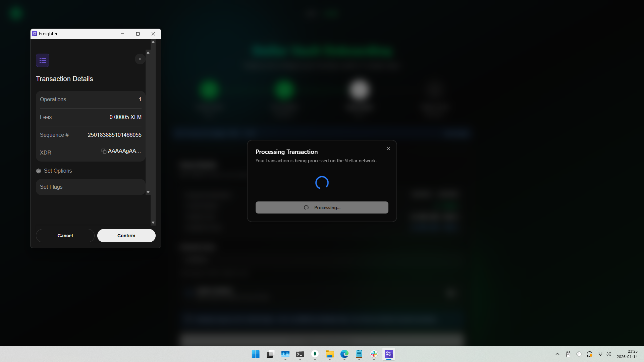Open Microsoft Edge from the taskbar
644x362 pixels.
coord(344,354)
